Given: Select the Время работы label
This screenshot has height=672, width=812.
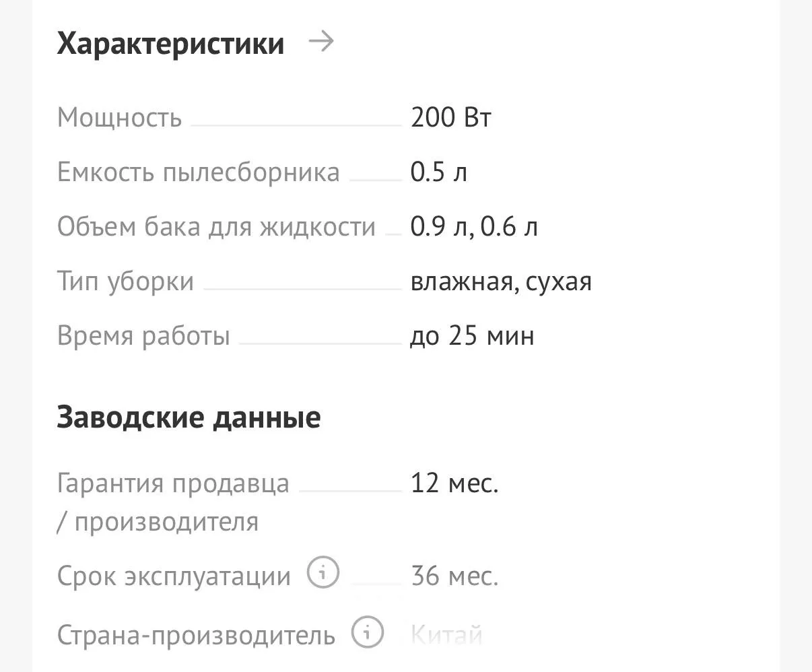Looking at the screenshot, I should (143, 336).
